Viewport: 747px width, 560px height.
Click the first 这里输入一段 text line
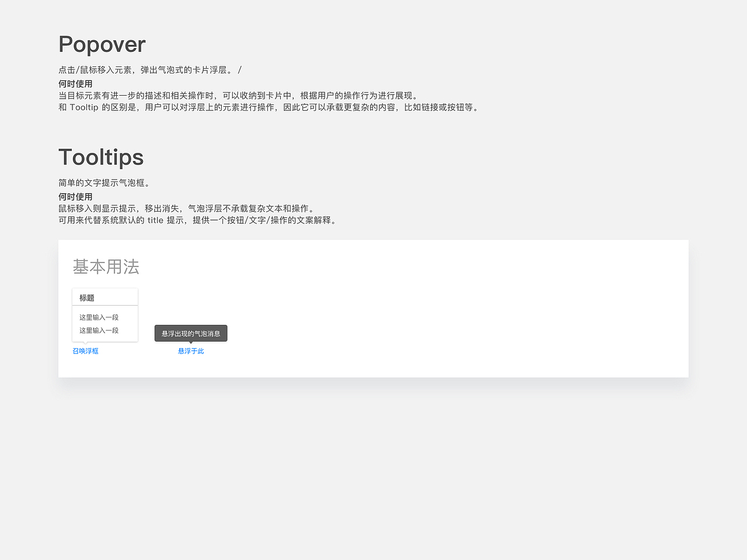coord(99,317)
